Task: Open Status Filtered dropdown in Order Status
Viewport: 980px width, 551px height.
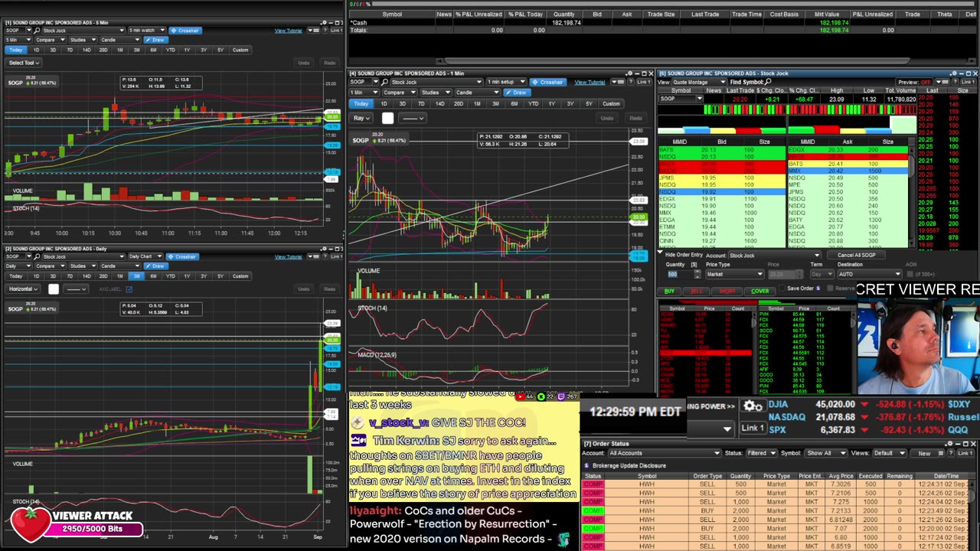Action: coord(762,453)
